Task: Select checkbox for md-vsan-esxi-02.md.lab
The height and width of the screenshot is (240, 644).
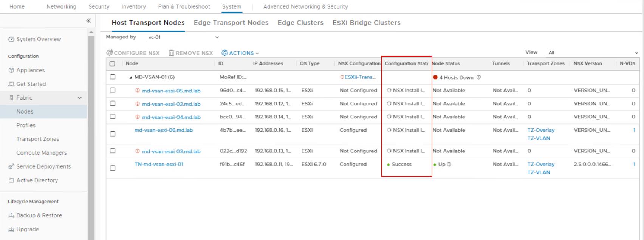Action: (113, 103)
